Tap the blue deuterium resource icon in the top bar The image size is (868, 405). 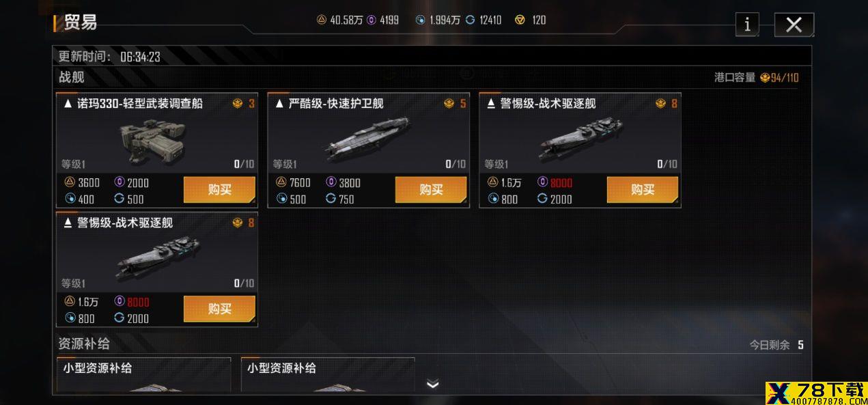(421, 20)
